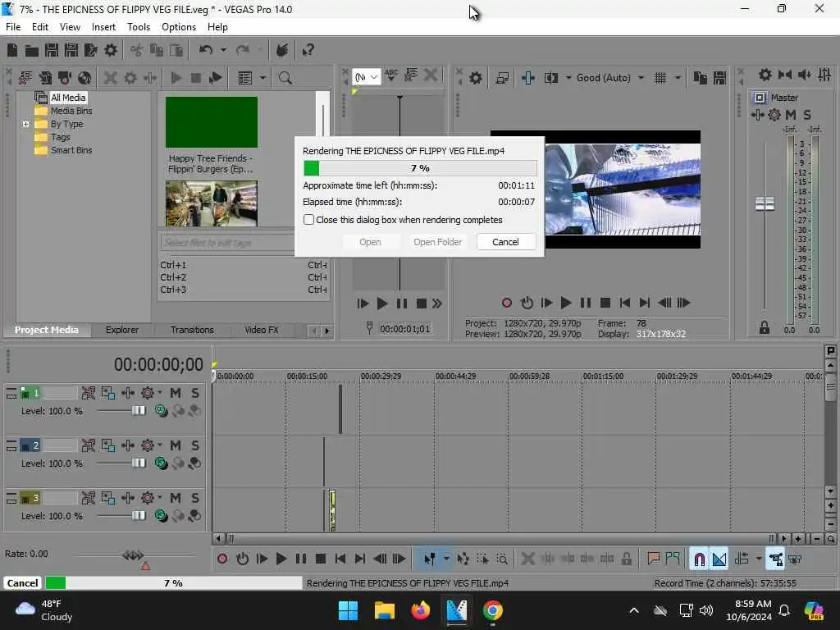Click the Insert Region icon
The height and width of the screenshot is (630, 840).
(673, 559)
